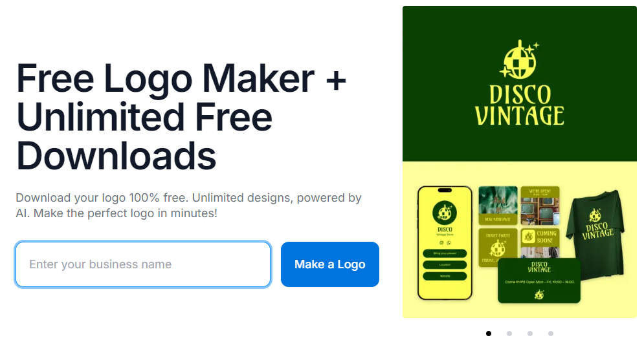This screenshot has height=351, width=644.
Task: Click the disco ball on the t-shirt
Action: pos(595,215)
